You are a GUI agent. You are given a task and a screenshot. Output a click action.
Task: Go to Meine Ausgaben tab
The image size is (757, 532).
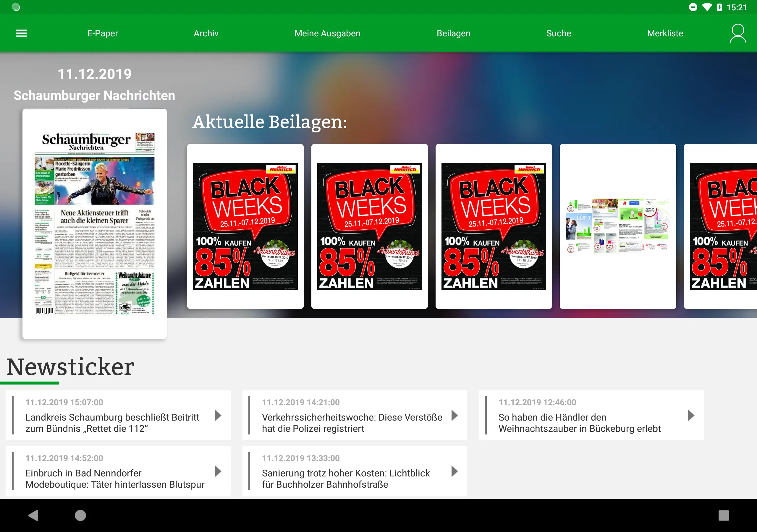pyautogui.click(x=327, y=33)
